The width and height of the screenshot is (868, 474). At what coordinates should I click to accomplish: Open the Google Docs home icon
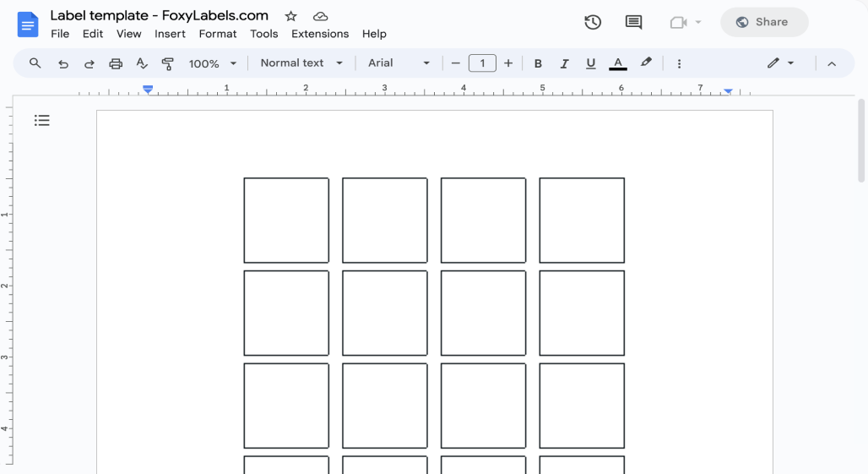[28, 25]
